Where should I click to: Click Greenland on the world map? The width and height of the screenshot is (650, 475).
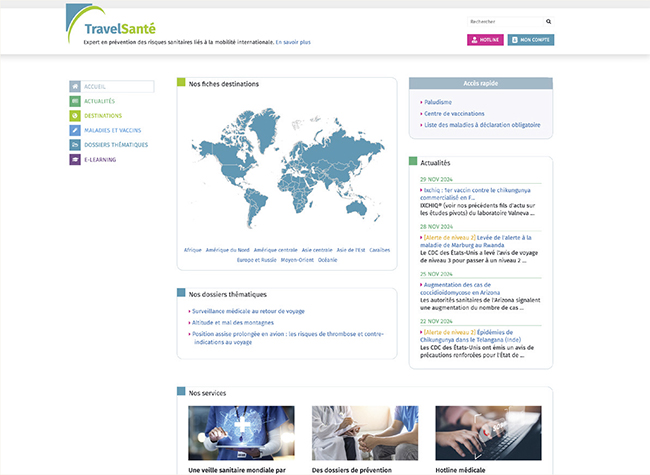tap(264, 128)
